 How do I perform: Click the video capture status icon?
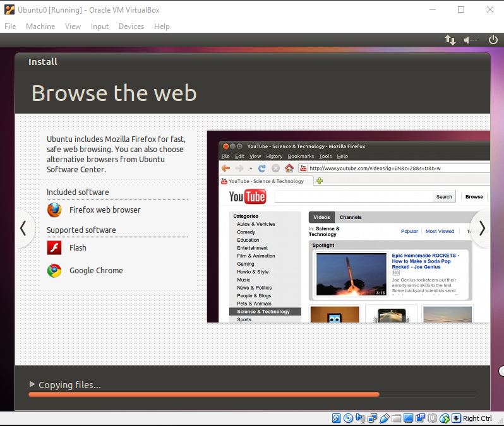click(420, 418)
